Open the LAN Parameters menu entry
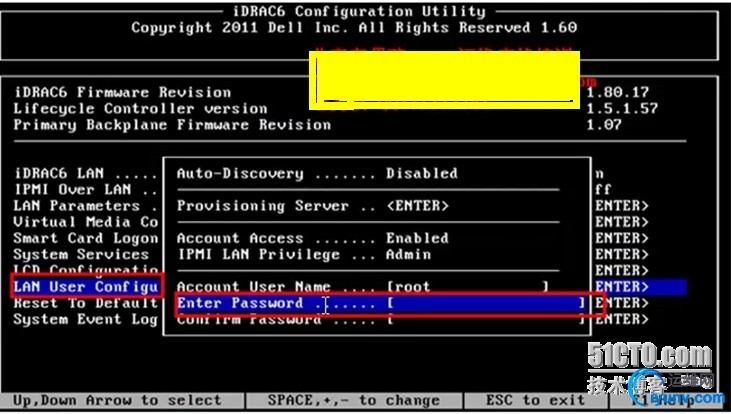This screenshot has height=414, width=731. point(86,206)
